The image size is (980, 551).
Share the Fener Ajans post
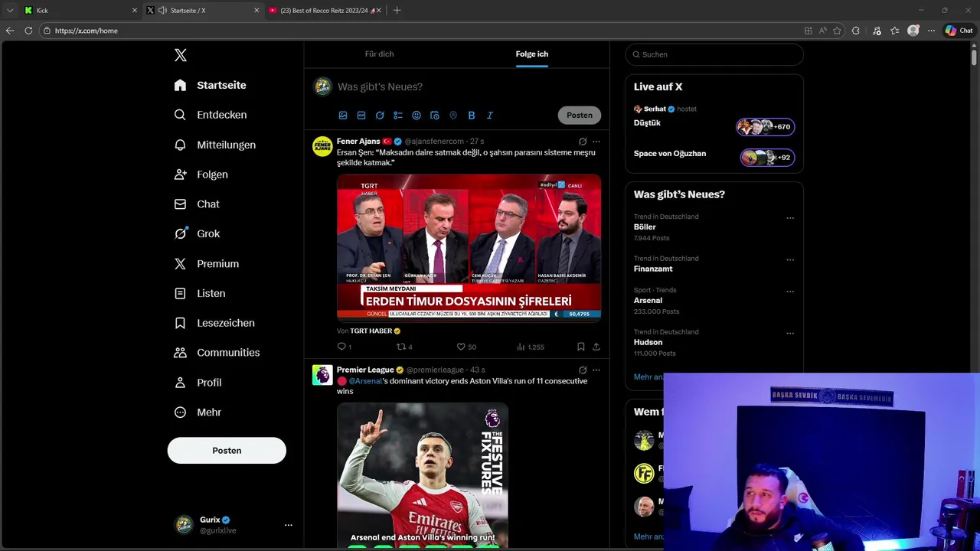pyautogui.click(x=596, y=347)
